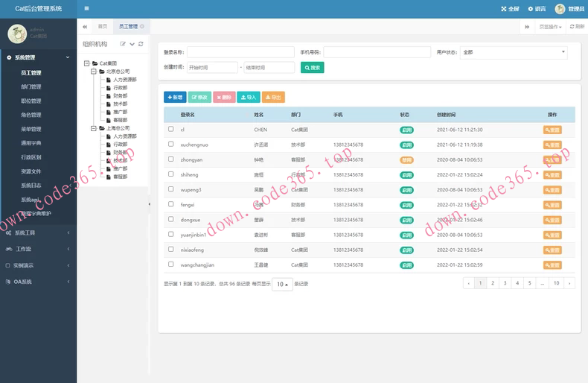The image size is (588, 383).
Task: Click the green 搜索 search button
Action: coord(313,68)
